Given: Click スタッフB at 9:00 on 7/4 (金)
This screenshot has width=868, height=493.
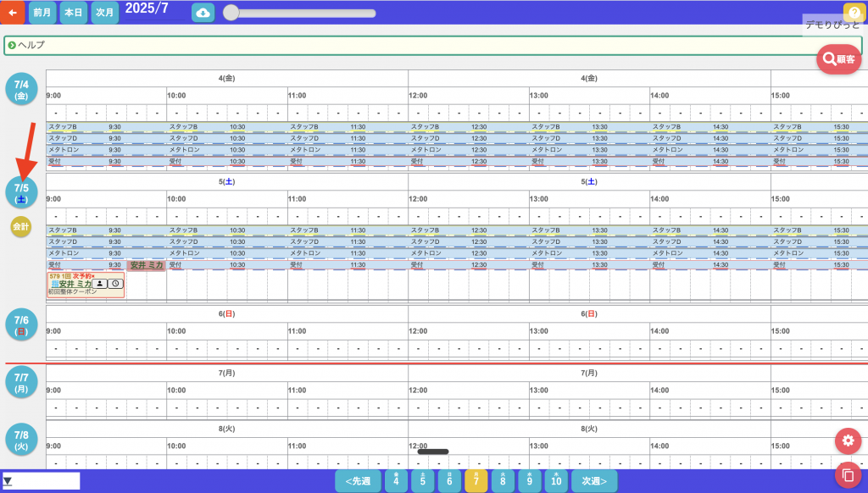Looking at the screenshot, I should 63,127.
